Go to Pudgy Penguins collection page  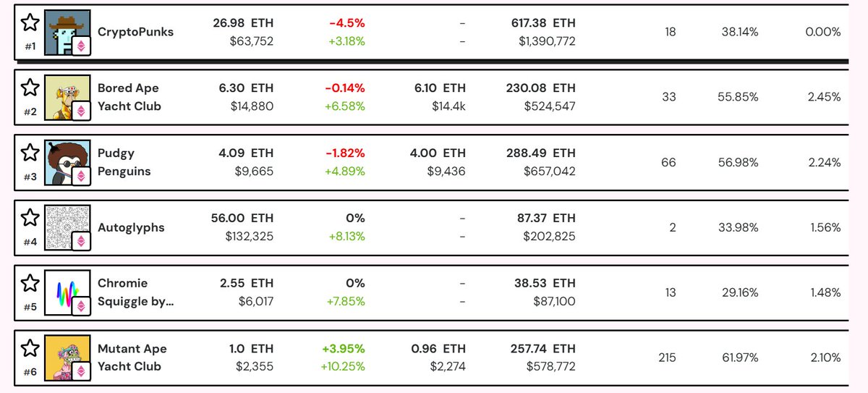(124, 162)
